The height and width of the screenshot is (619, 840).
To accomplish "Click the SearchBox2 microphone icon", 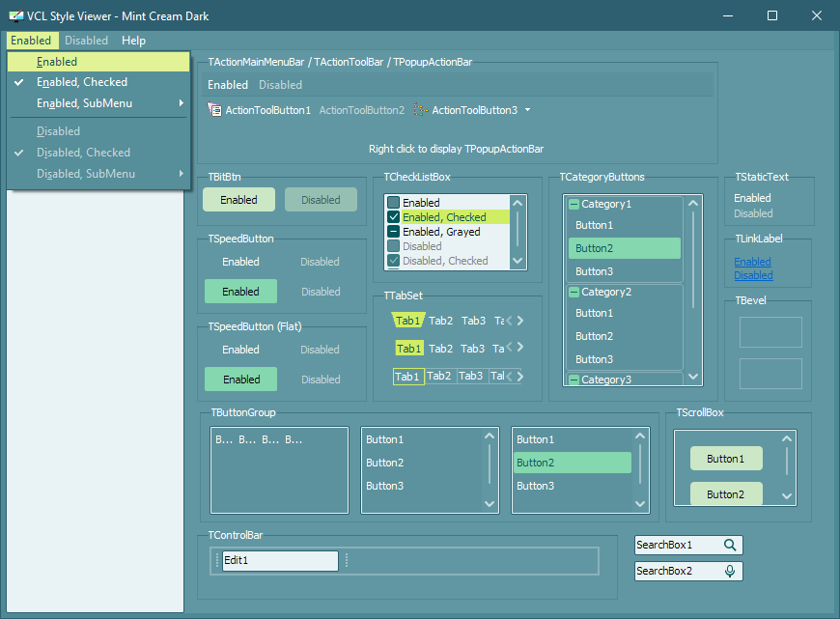I will (x=730, y=572).
